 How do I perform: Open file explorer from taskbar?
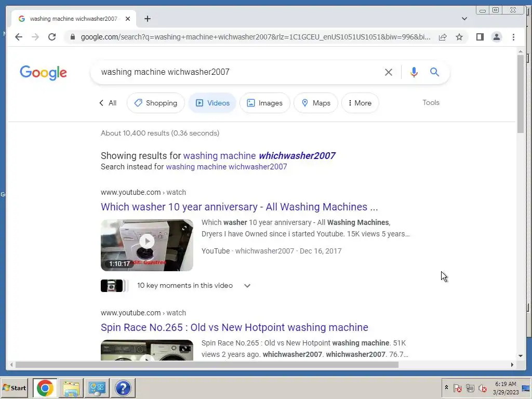click(71, 388)
